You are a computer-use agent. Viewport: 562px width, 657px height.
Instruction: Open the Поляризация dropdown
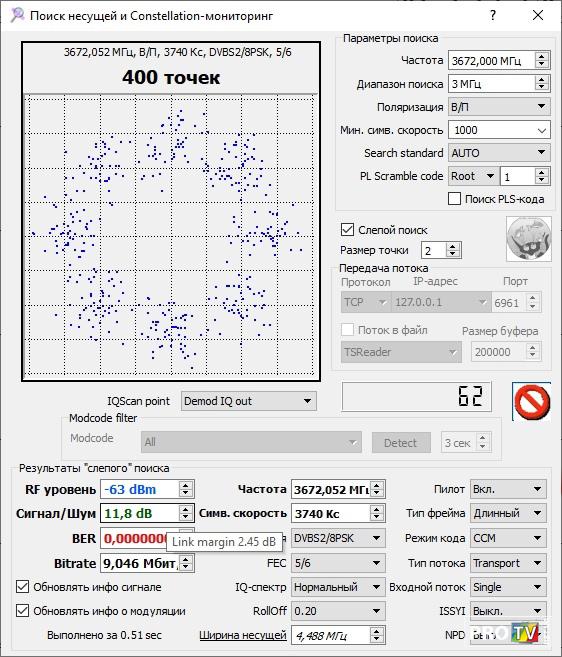499,107
